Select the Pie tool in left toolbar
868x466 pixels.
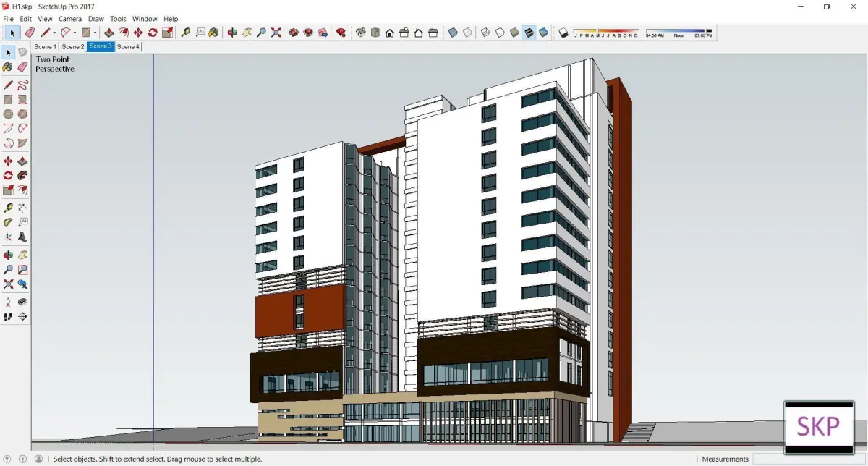(22, 143)
